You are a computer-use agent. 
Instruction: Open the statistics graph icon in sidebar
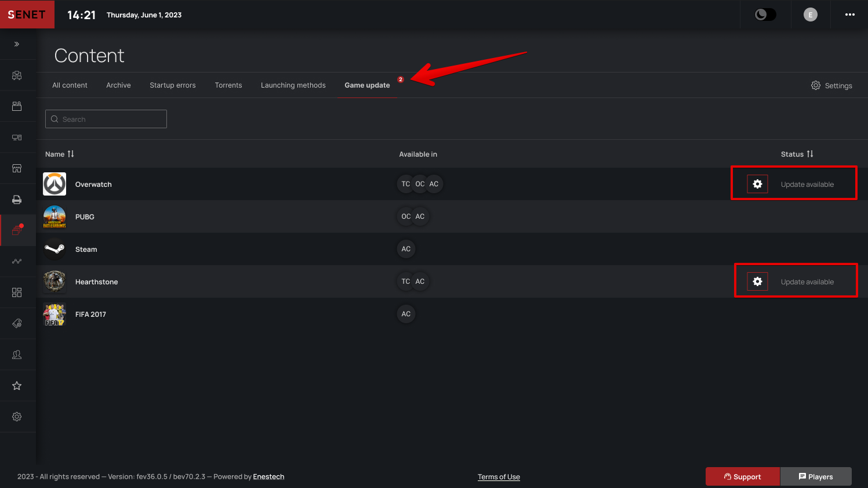(x=17, y=261)
